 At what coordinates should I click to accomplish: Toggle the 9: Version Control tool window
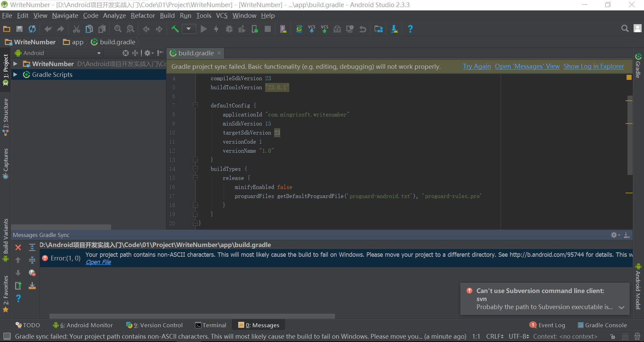tap(155, 325)
